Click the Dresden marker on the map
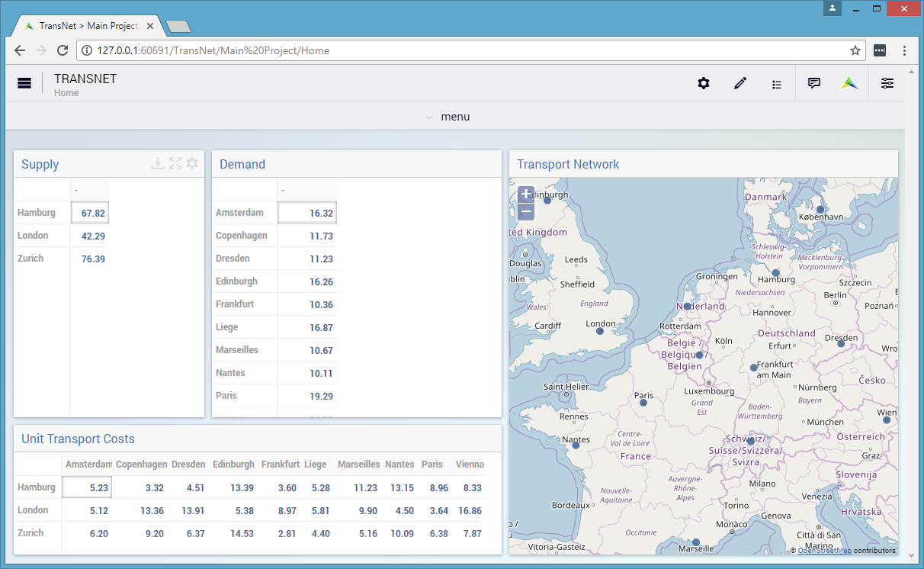This screenshot has width=924, height=569. click(841, 343)
